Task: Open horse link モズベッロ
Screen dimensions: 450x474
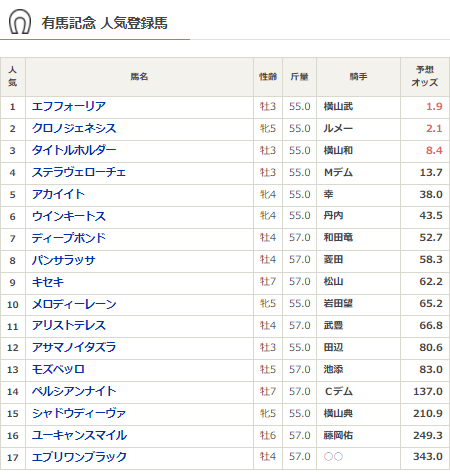Action: click(x=58, y=370)
